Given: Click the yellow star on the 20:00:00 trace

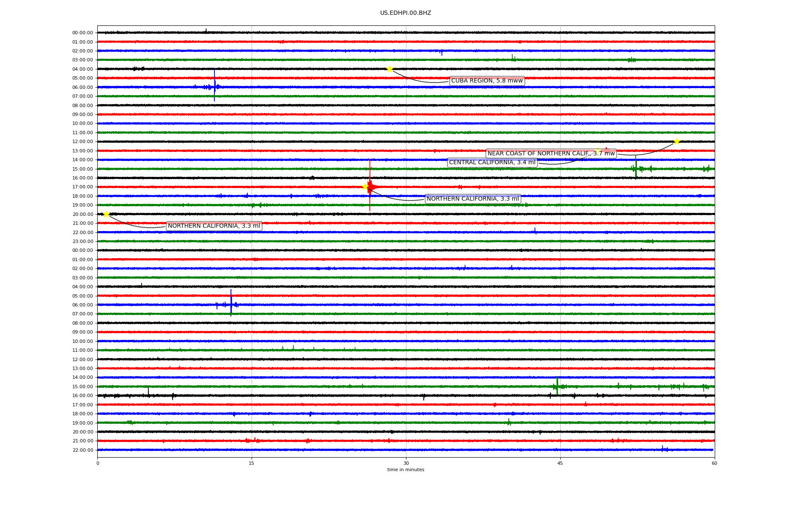Looking at the screenshot, I should [x=106, y=214].
